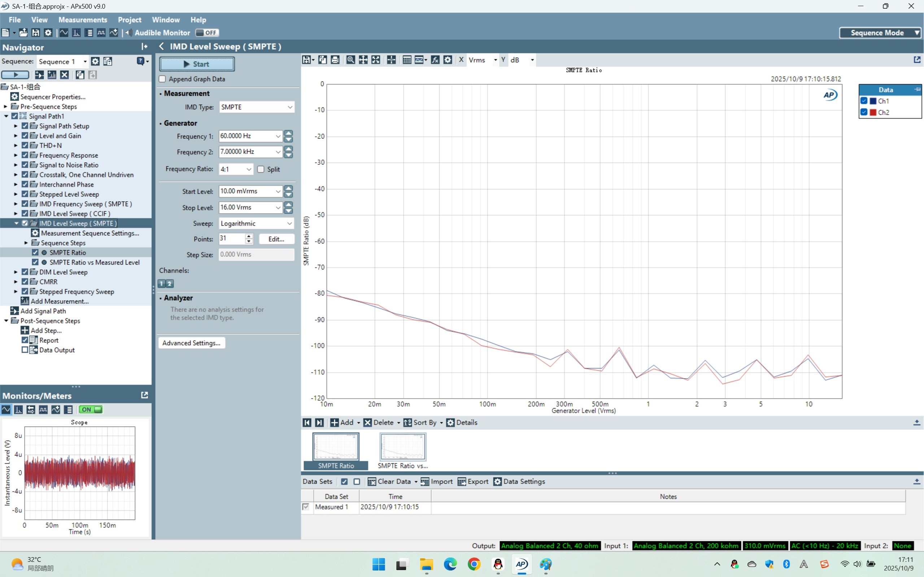Click the graph pan tool icon
The image size is (924, 577).
(x=363, y=60)
